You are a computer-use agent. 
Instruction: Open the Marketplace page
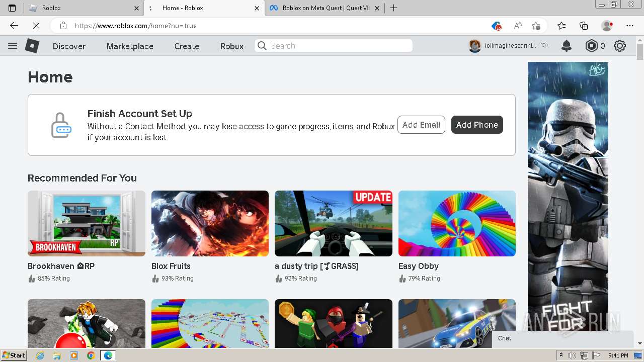[x=130, y=46]
